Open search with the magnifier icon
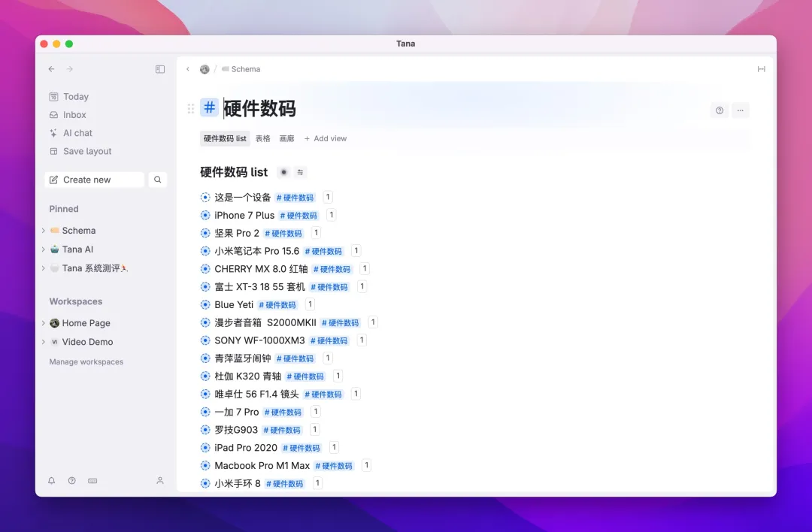812x532 pixels. click(x=157, y=180)
